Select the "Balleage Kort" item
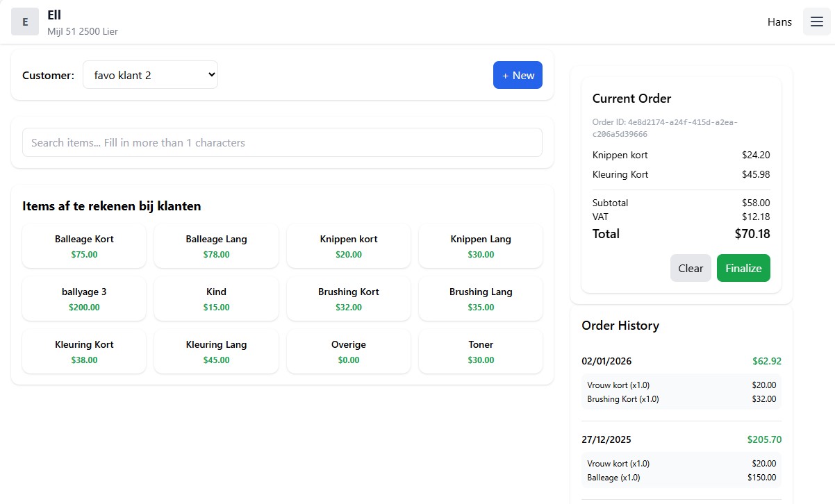 pos(83,246)
